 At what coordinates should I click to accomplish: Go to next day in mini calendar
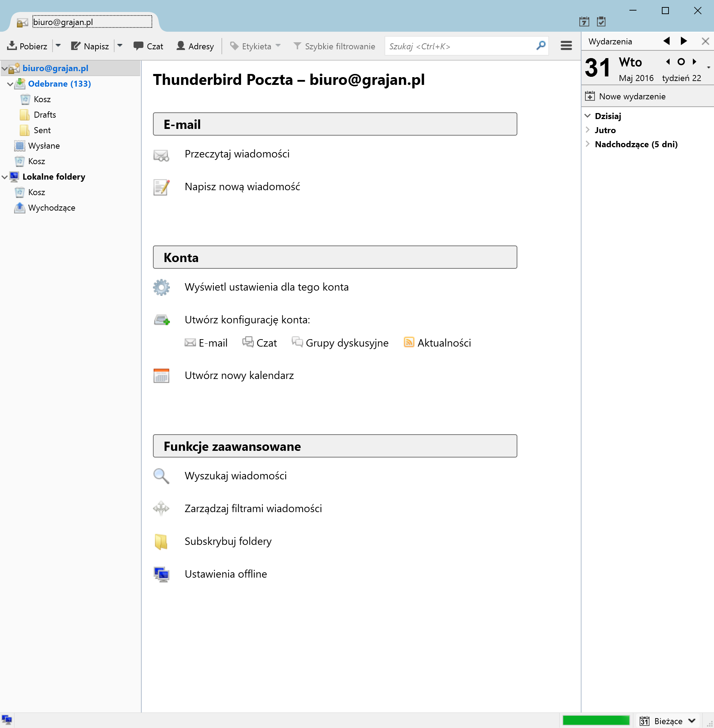click(695, 61)
